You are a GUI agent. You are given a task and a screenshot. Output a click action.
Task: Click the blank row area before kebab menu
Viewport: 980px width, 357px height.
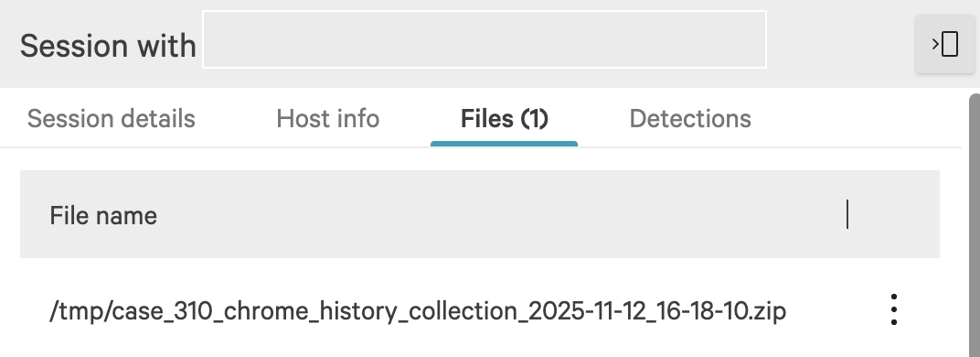coord(833,309)
